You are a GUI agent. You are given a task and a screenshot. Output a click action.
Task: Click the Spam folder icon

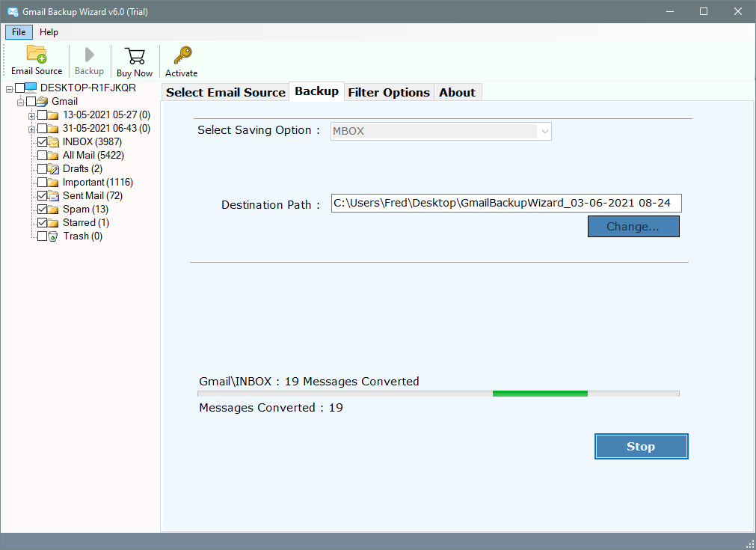point(53,210)
